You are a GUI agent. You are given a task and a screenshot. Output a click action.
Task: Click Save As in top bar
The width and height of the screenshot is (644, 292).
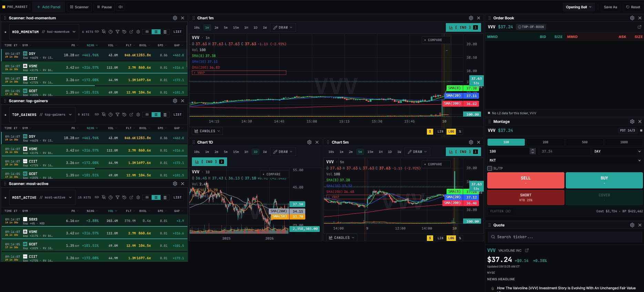611,7
